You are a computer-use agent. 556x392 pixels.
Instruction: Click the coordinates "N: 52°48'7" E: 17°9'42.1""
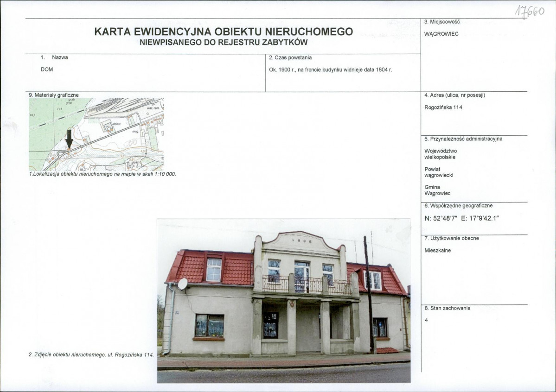point(461,218)
